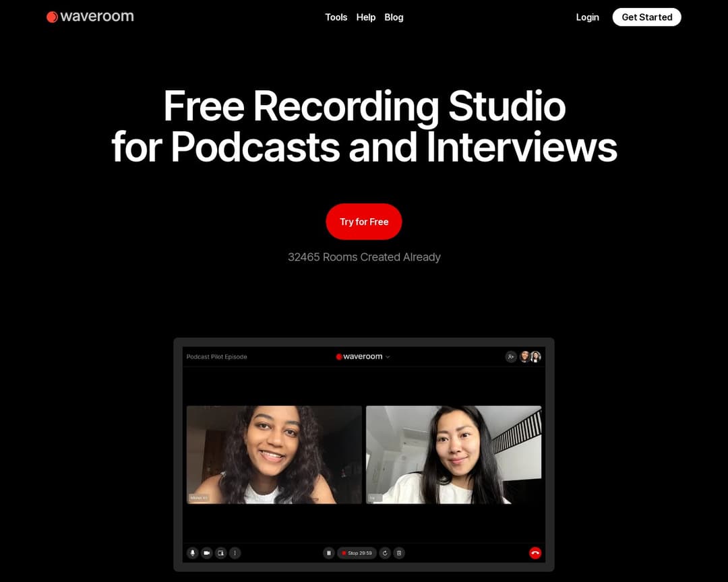This screenshot has width=728, height=582.
Task: Turn off the camera in the call controls
Action: [x=207, y=553]
